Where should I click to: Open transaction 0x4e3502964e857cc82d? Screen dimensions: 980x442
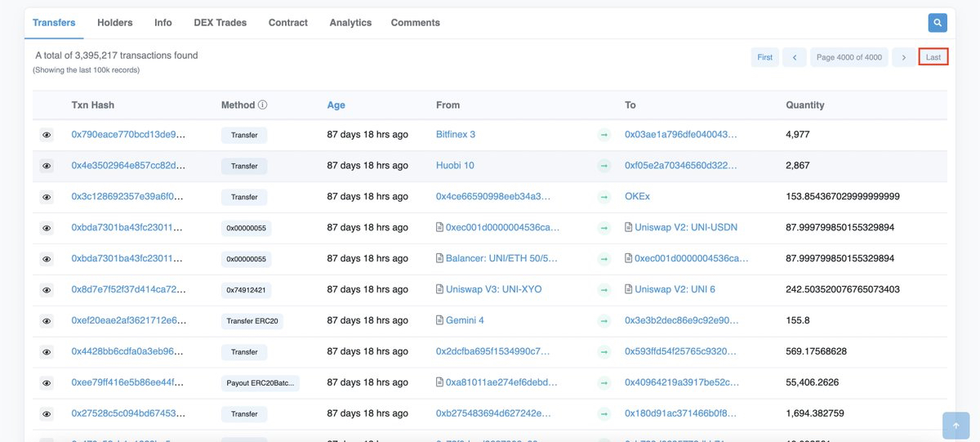(129, 166)
